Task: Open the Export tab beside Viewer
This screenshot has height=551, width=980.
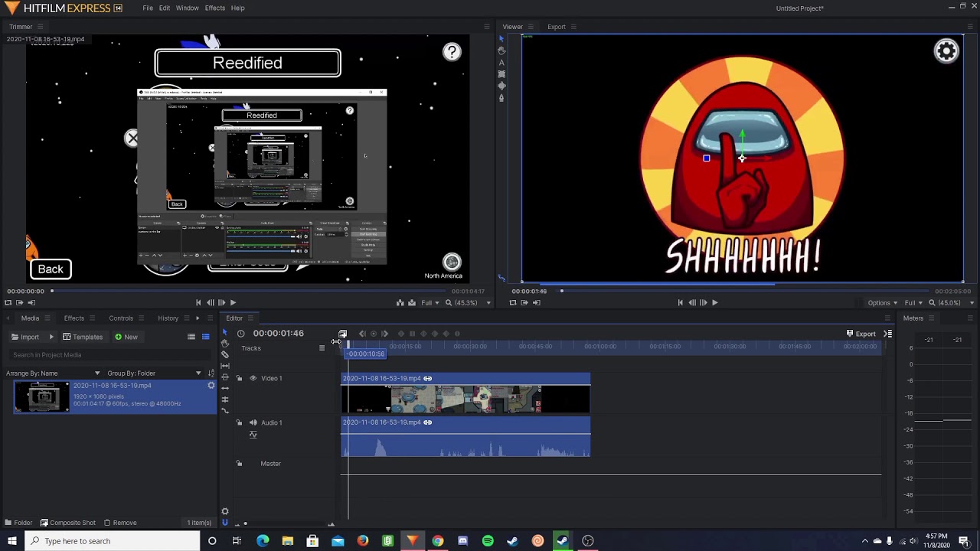Action: pos(557,27)
